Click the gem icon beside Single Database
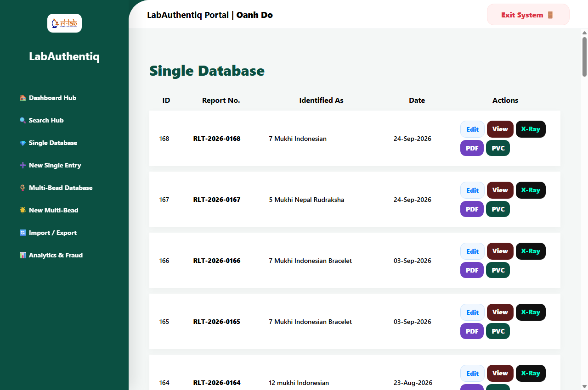Screen dimensions: 588x390 [23, 143]
